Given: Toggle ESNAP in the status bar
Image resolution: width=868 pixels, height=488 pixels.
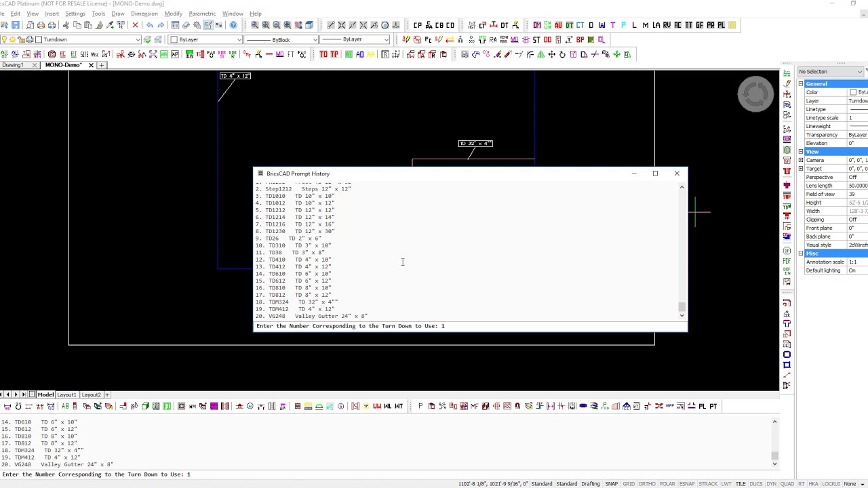Looking at the screenshot, I should 687,484.
